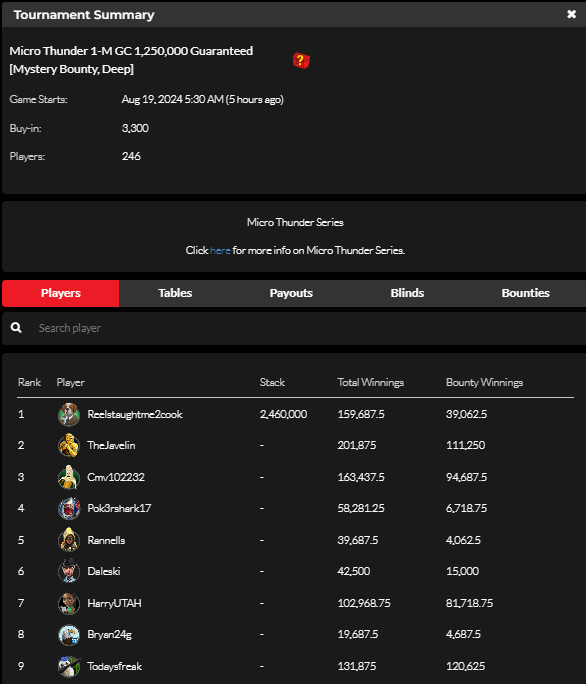Click the Player column header

pyautogui.click(x=70, y=383)
